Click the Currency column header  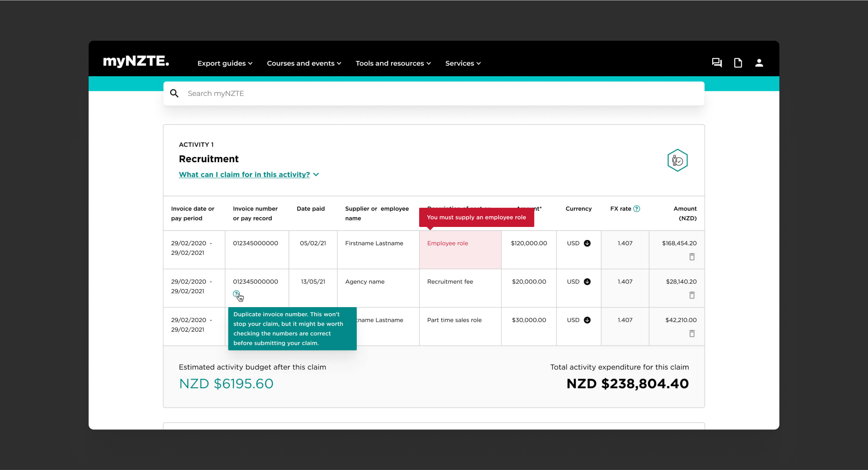click(x=578, y=209)
